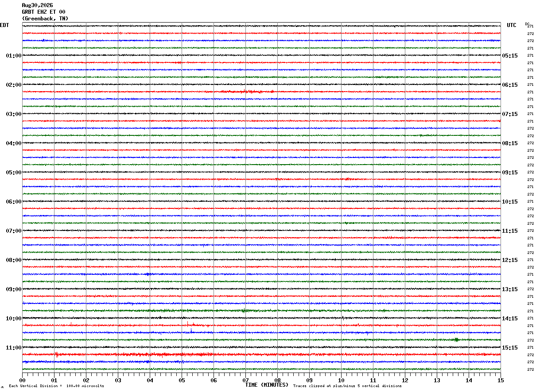Viewport: 536px width, 392px height.
Task: Click the 00 minute tick label
Action: click(22, 380)
